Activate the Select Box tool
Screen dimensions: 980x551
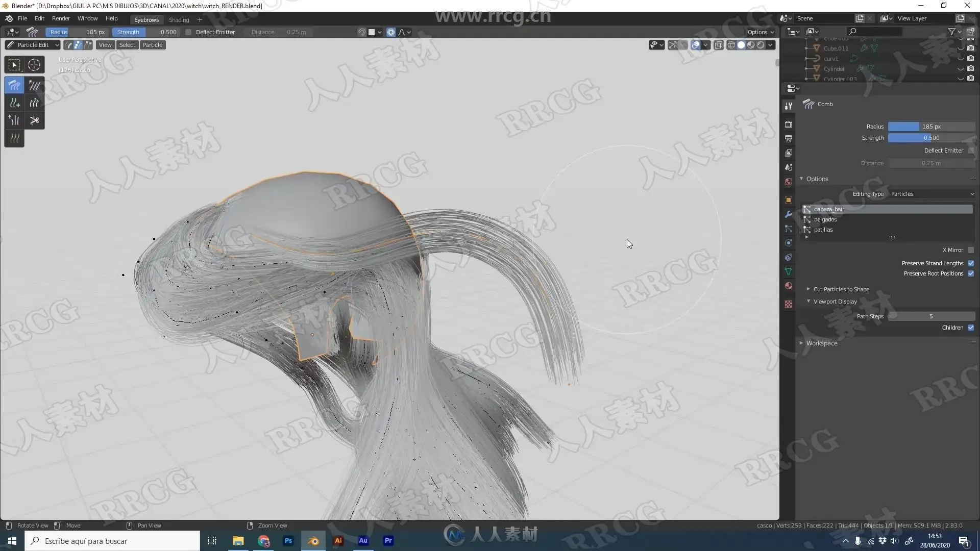tap(14, 65)
